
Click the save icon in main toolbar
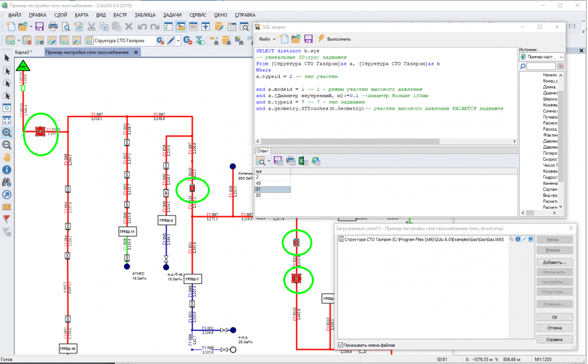(x=40, y=26)
